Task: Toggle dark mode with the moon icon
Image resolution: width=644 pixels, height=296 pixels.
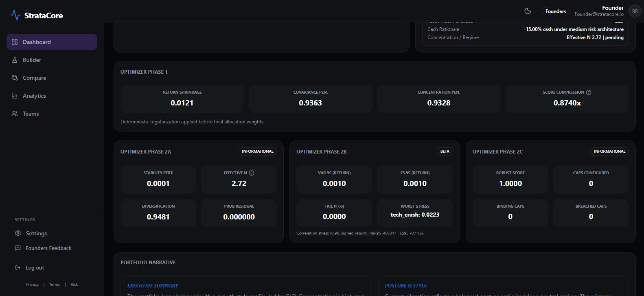Action: [x=528, y=11]
